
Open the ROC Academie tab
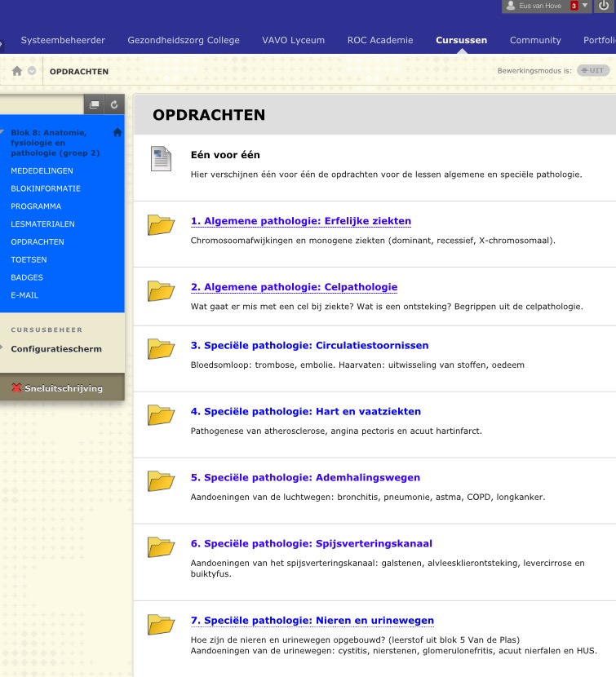[x=379, y=40]
